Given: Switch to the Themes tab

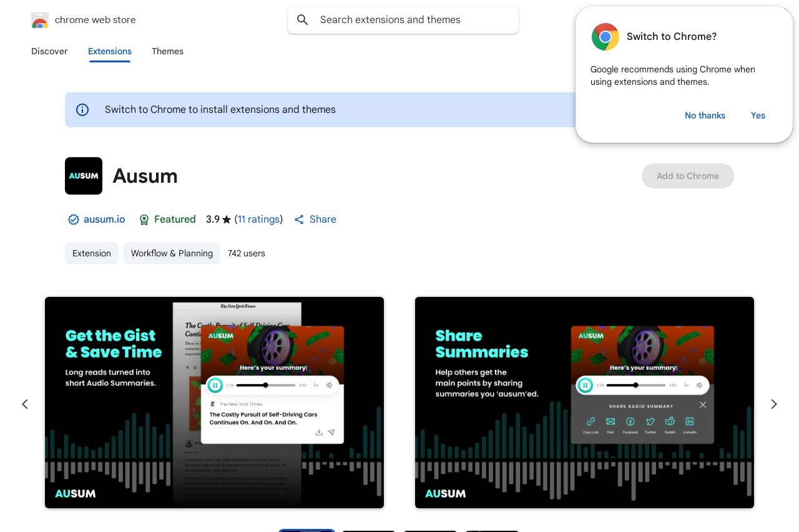Looking at the screenshot, I should [167, 51].
